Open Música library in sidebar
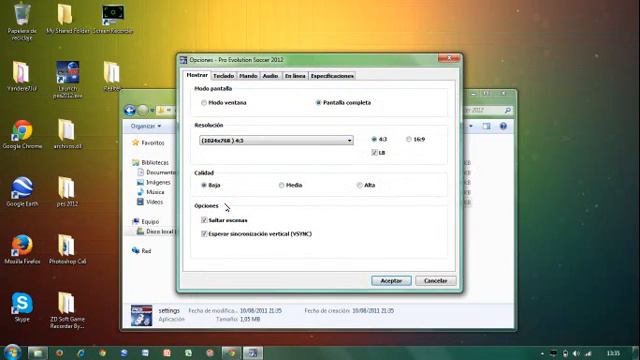 click(151, 192)
